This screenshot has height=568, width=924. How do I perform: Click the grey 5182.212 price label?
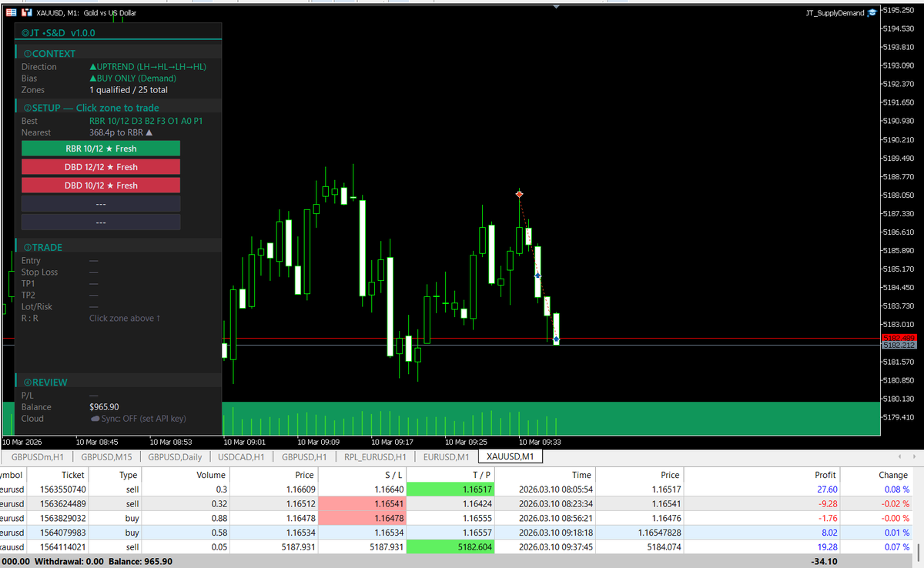(899, 346)
